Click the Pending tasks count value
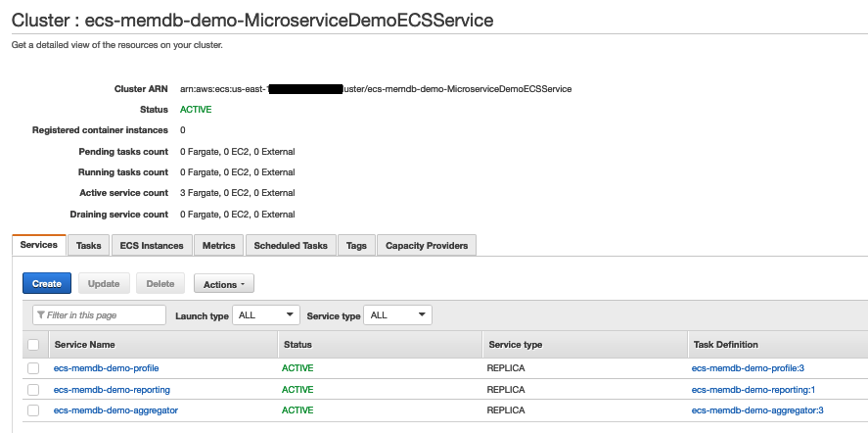This screenshot has width=868, height=433. tap(238, 152)
